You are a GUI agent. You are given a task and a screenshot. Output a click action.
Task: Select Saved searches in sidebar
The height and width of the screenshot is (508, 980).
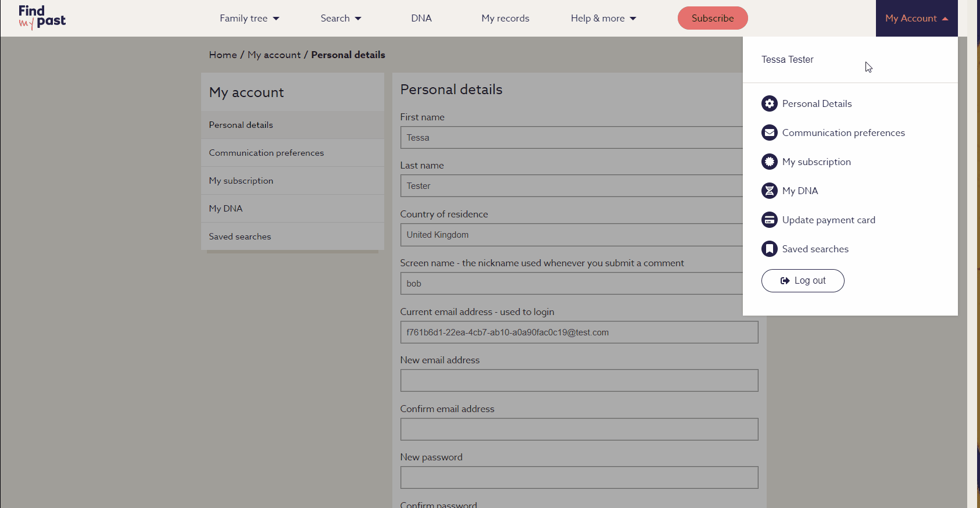(240, 237)
